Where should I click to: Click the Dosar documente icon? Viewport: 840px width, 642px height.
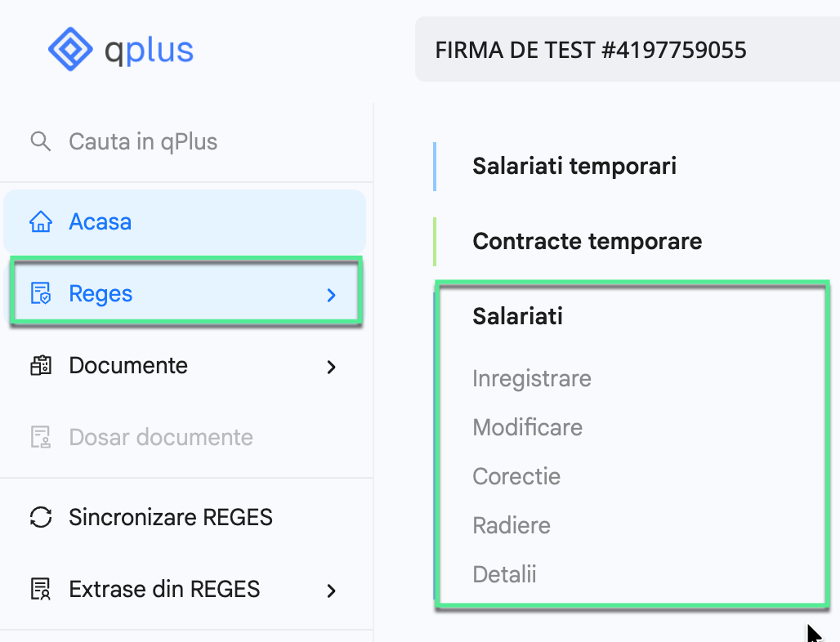pyautogui.click(x=41, y=438)
